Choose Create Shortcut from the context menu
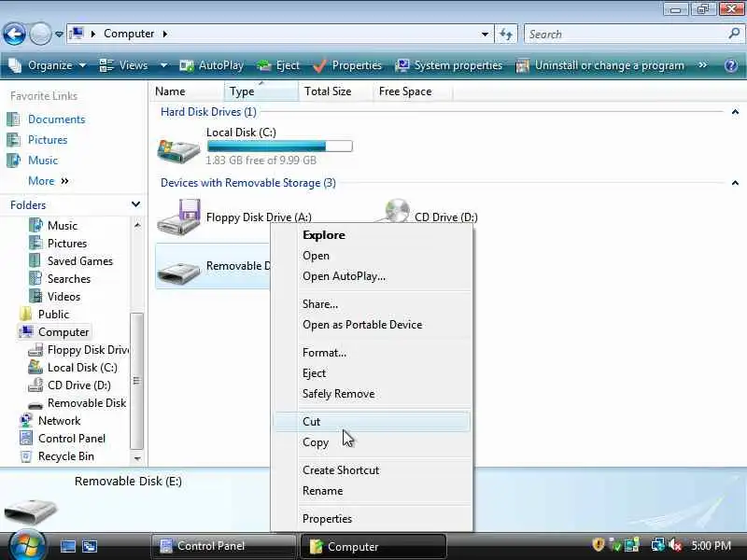Viewport: 747px width, 560px height. (x=372, y=470)
